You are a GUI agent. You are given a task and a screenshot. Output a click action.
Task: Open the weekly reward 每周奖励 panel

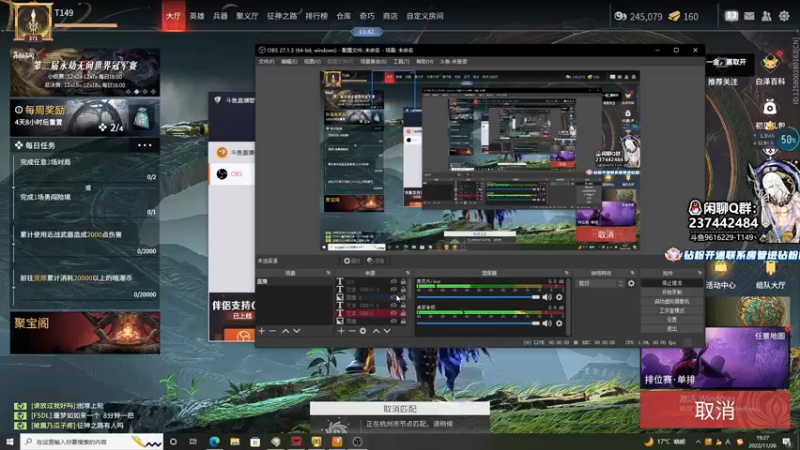[x=85, y=116]
